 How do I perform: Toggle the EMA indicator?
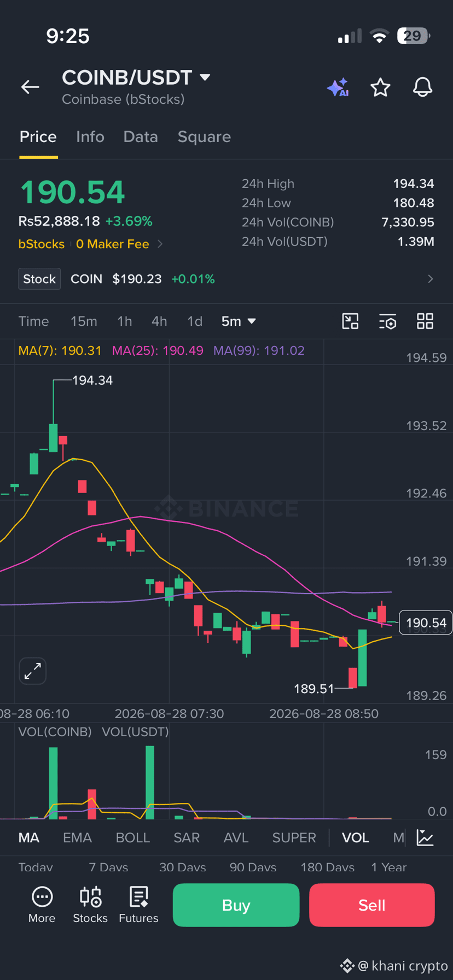tap(77, 837)
